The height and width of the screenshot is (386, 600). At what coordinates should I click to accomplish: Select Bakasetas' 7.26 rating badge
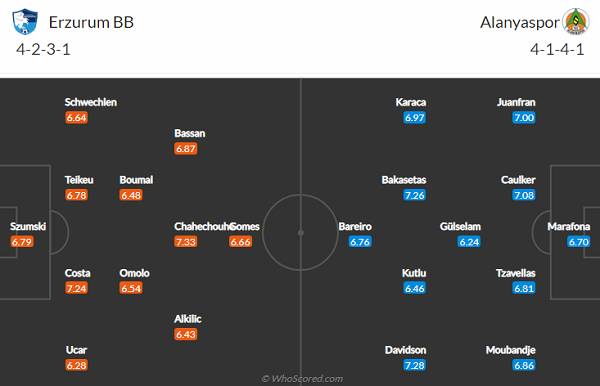coord(414,195)
